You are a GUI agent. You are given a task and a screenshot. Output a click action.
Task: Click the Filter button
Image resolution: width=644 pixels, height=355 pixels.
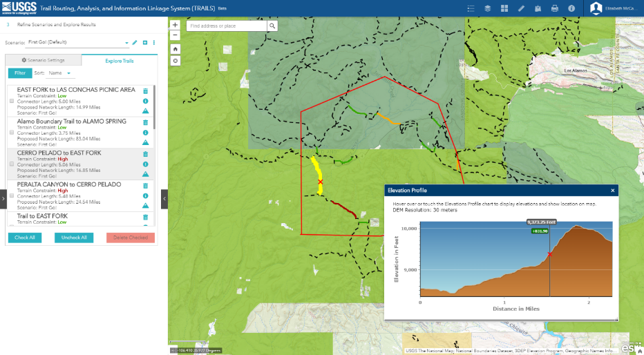pyautogui.click(x=20, y=73)
